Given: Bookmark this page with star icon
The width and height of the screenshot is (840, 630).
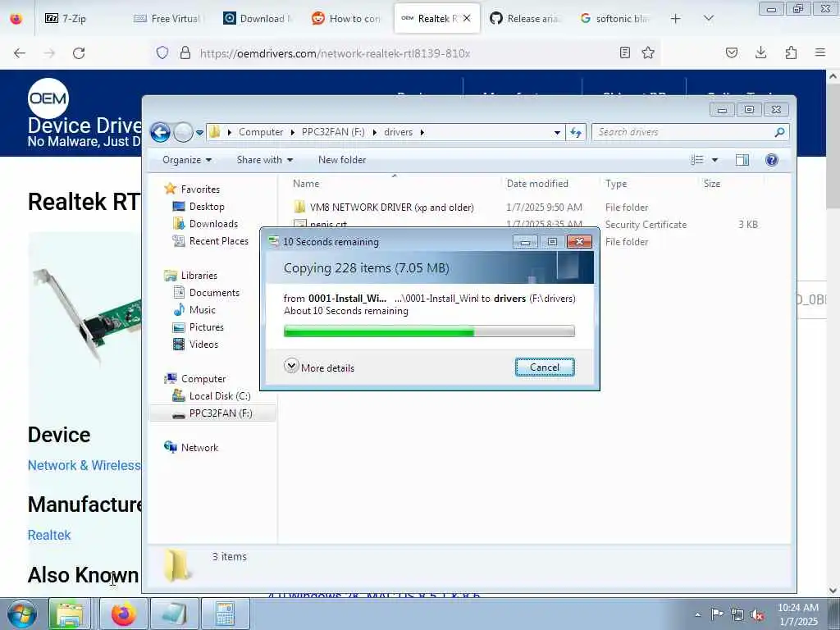Looking at the screenshot, I should coord(648,52).
